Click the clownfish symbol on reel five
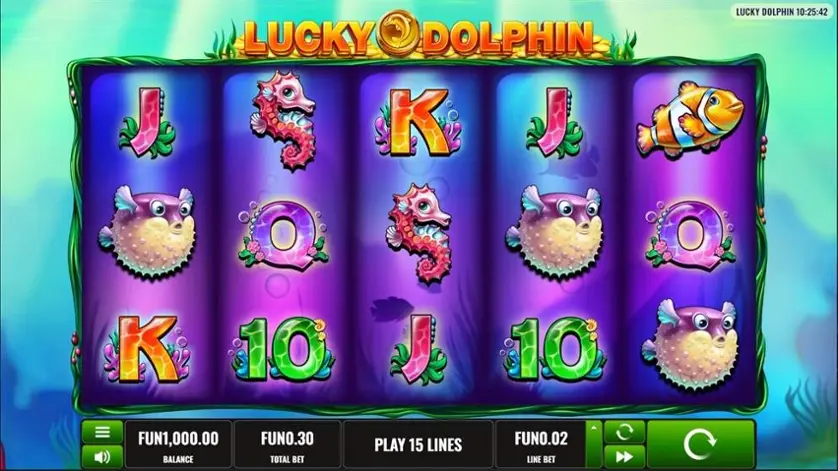Image resolution: width=838 pixels, height=471 pixels. [x=689, y=120]
